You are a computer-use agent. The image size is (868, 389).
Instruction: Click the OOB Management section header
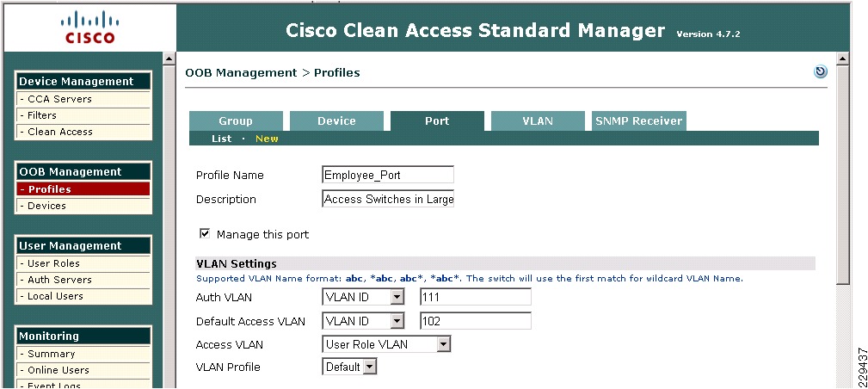(x=83, y=172)
